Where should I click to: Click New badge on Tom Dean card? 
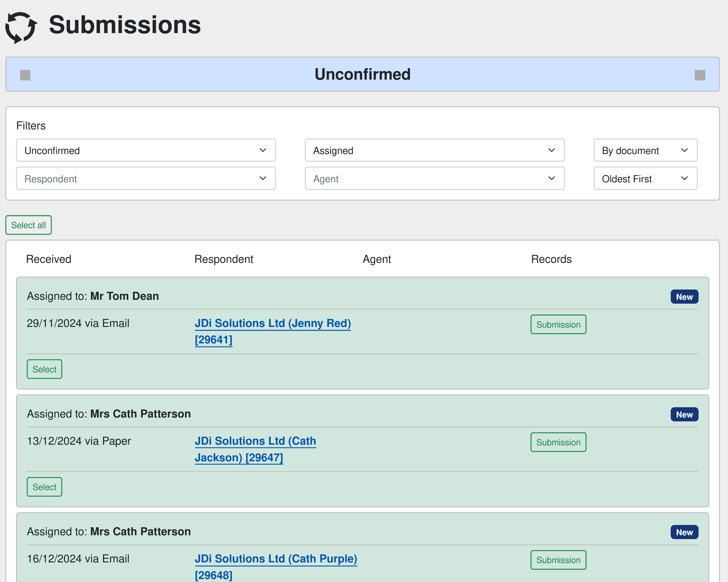click(x=684, y=297)
